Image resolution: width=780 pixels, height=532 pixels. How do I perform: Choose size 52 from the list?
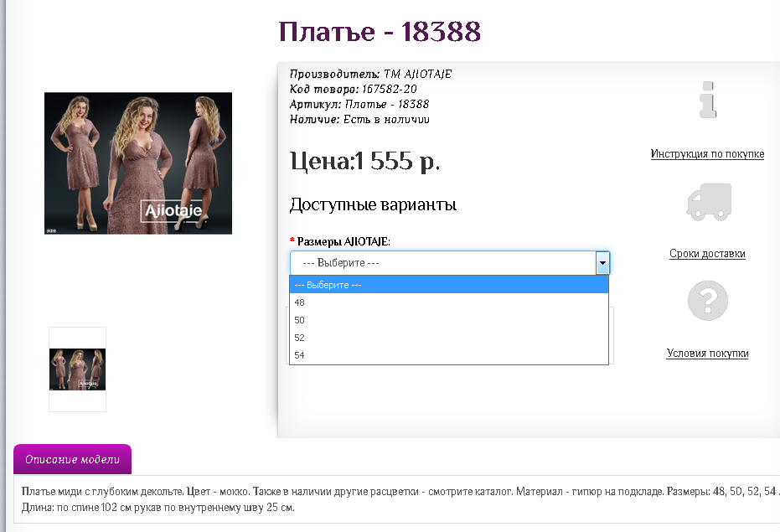449,338
